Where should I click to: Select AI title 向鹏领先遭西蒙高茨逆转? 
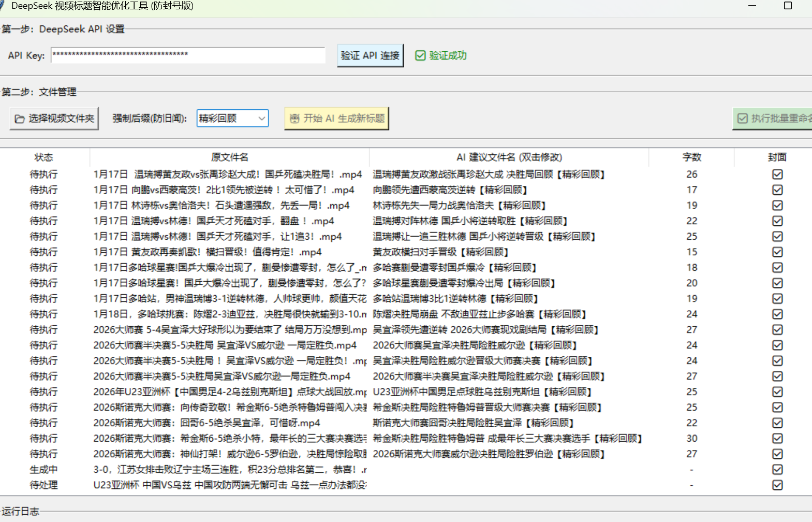450,190
